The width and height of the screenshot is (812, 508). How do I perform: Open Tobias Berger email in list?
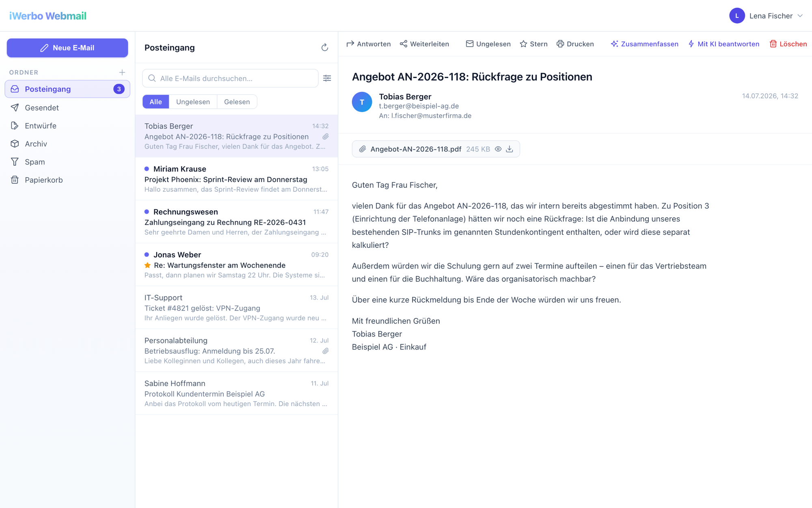click(236, 136)
